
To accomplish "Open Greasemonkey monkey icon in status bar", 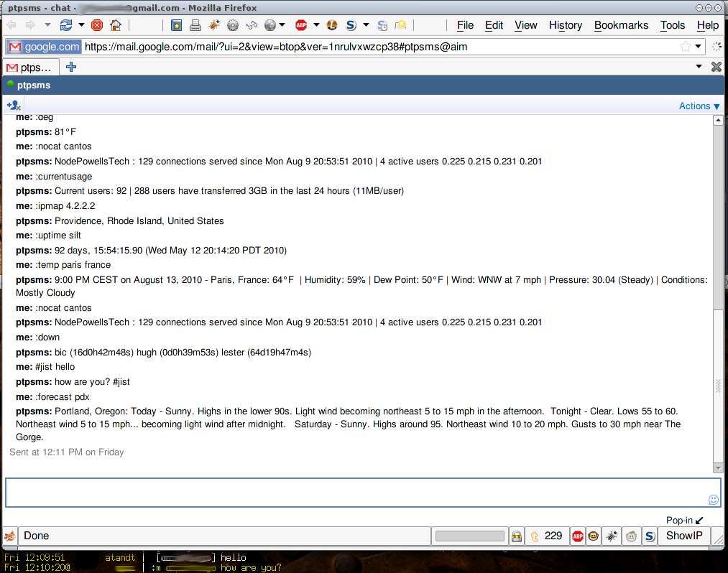I will (x=594, y=536).
